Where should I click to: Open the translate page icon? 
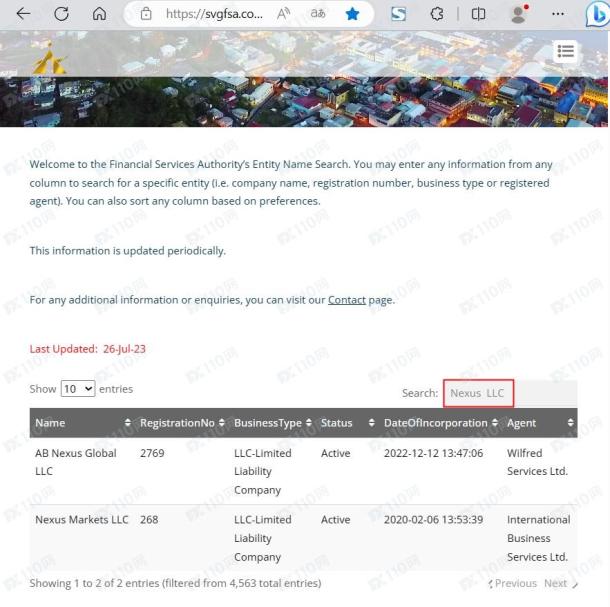tap(318, 14)
